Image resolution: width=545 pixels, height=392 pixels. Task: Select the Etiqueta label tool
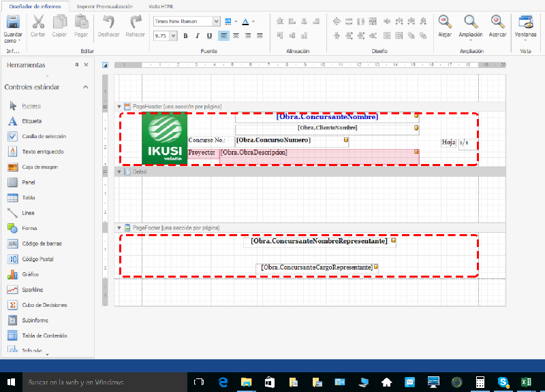coord(31,121)
